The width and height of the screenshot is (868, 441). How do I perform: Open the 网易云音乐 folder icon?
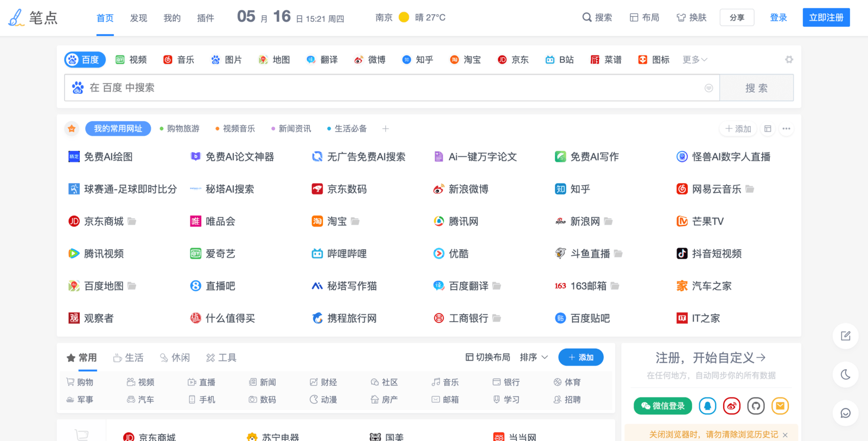coord(750,189)
